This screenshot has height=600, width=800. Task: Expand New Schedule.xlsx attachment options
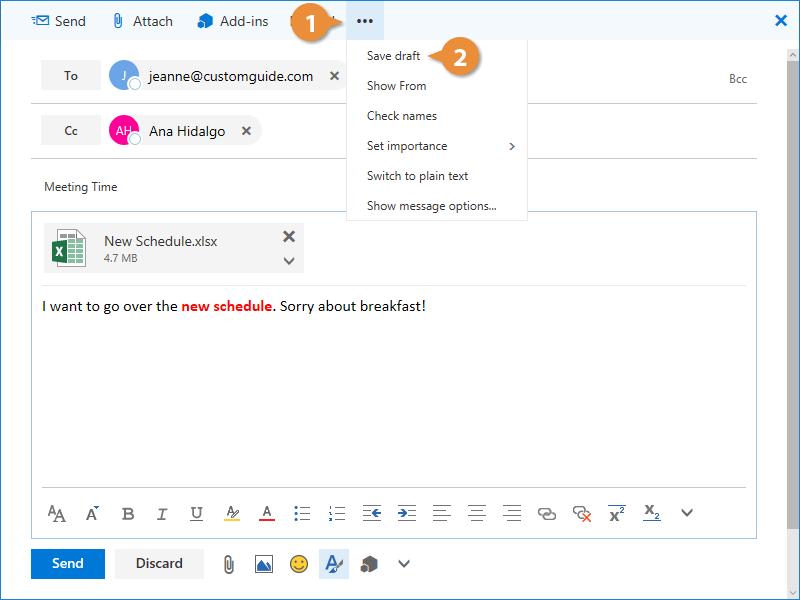(x=289, y=261)
